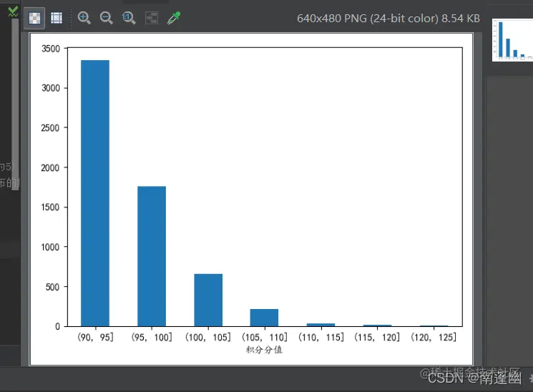Click the y-axis value 2000
This screenshot has height=392, width=533.
pyautogui.click(x=50, y=167)
